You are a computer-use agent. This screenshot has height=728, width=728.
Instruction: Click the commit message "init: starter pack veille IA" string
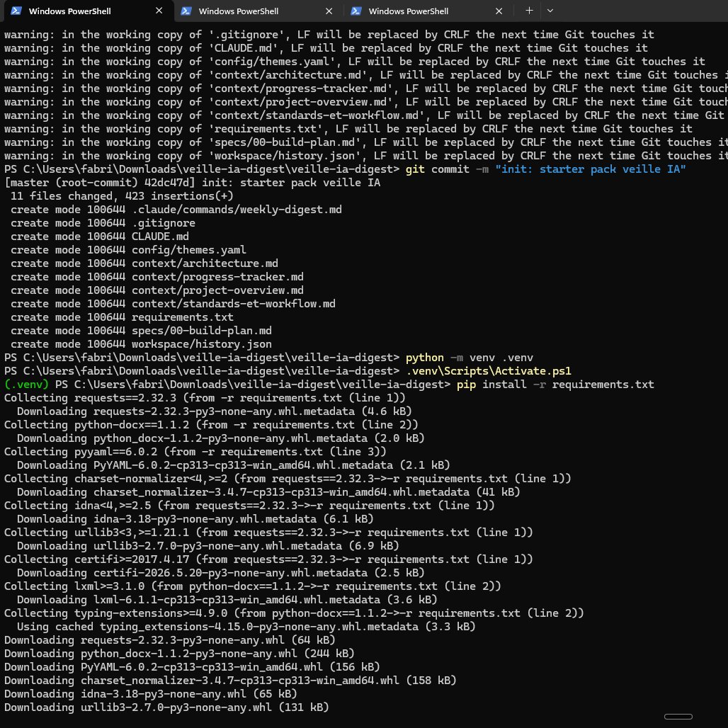pos(591,169)
